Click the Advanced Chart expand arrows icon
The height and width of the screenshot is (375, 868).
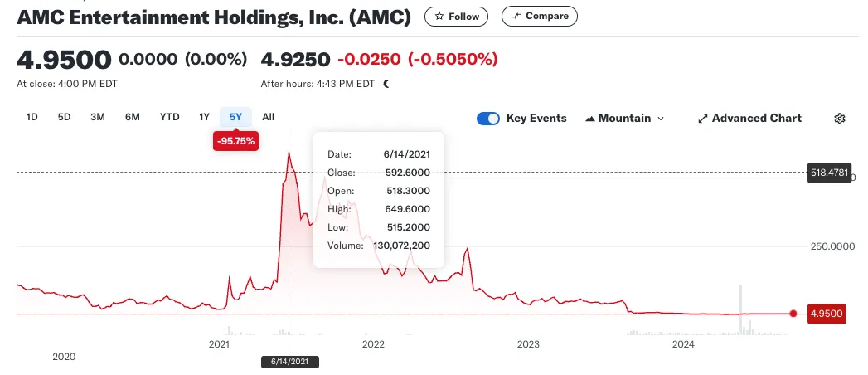pyautogui.click(x=703, y=119)
